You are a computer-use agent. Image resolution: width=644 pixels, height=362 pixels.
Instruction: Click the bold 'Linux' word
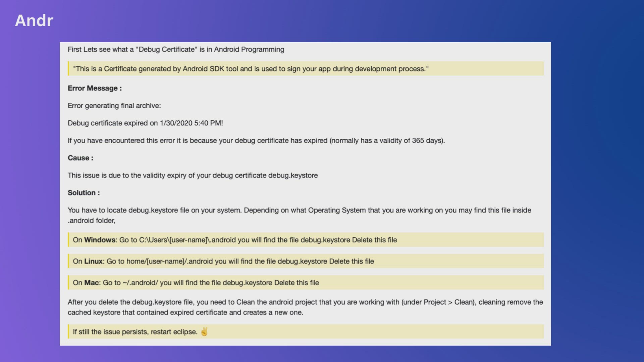pyautogui.click(x=93, y=261)
